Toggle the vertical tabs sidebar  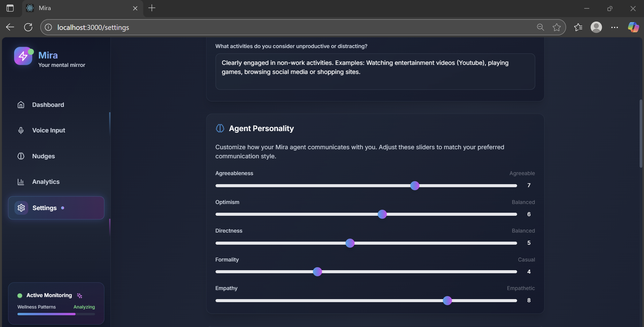[x=10, y=8]
